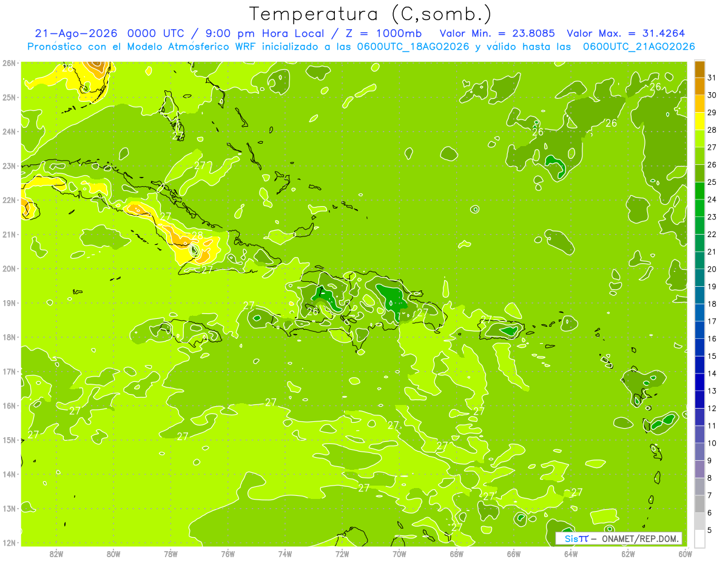
Task: Click the "0600UTC_21AGO2026" valid-until time
Action: click(639, 47)
